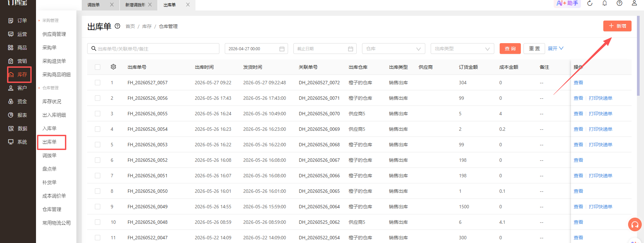This screenshot has width=644, height=243.
Task: Open the 运营 sidebar module
Action: pos(17,34)
